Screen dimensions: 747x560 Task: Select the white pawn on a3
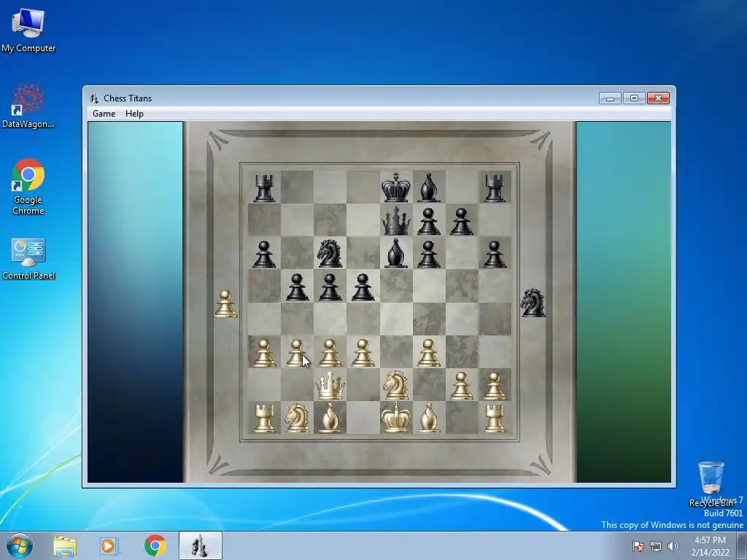(264, 353)
